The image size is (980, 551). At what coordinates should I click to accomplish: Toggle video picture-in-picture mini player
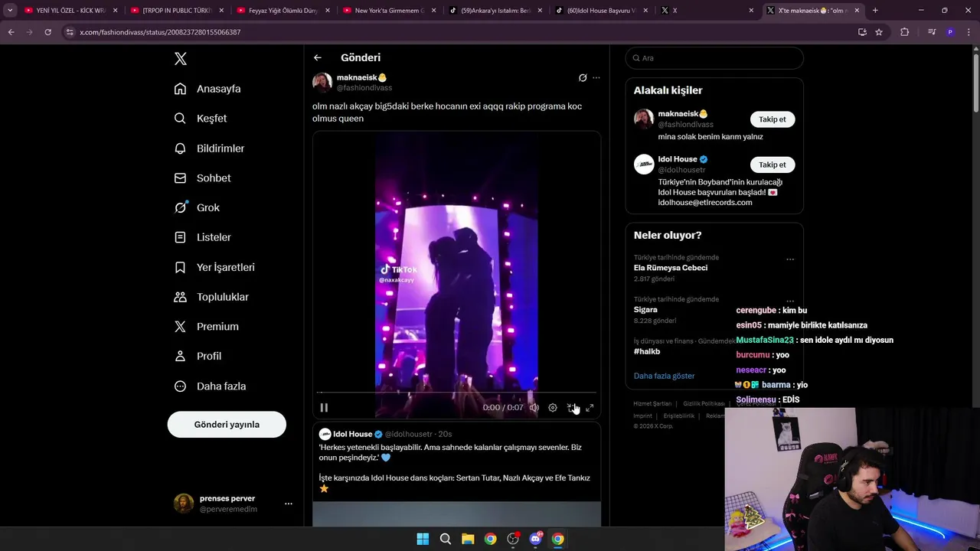tap(571, 408)
